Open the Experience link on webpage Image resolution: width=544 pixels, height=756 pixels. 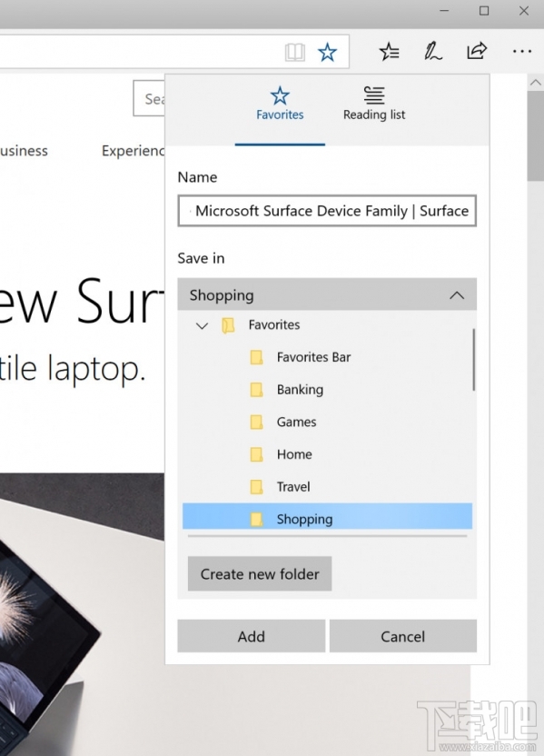tap(133, 151)
